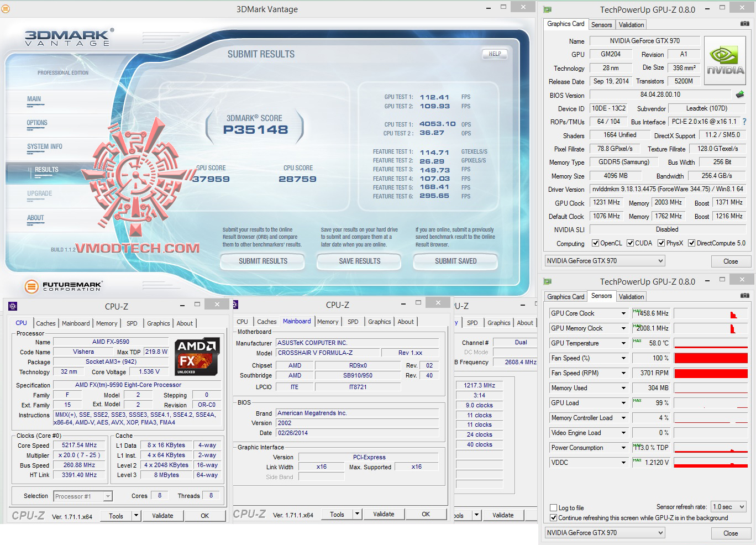Open the About tab in the CPU-Z mainboard window
The width and height of the screenshot is (756, 545).
click(406, 322)
